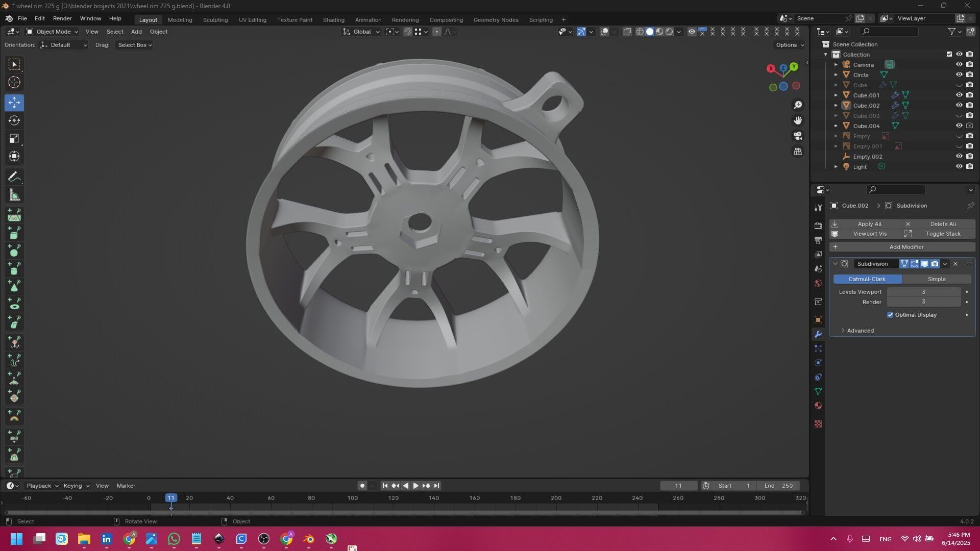980x551 pixels.
Task: Select Simple subdivision type
Action: (937, 279)
